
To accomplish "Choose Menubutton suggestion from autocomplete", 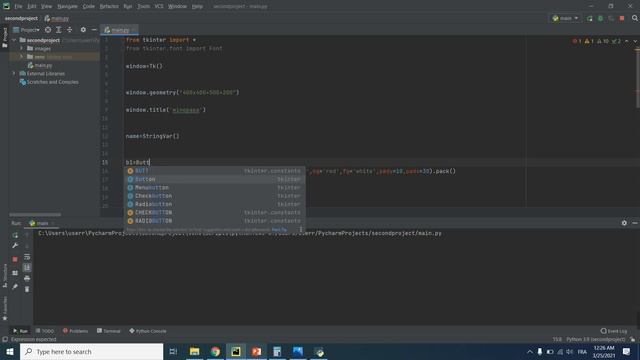I will tap(214, 187).
